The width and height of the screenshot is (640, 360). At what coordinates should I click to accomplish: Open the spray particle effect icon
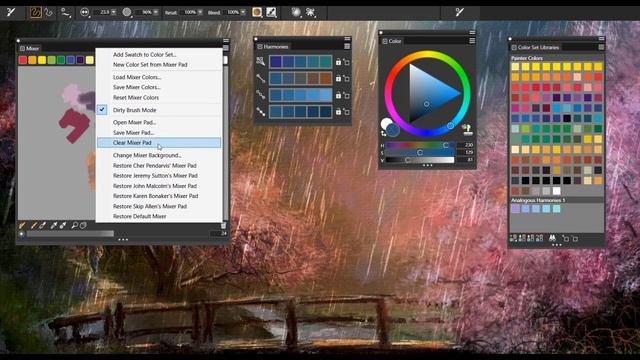click(311, 12)
